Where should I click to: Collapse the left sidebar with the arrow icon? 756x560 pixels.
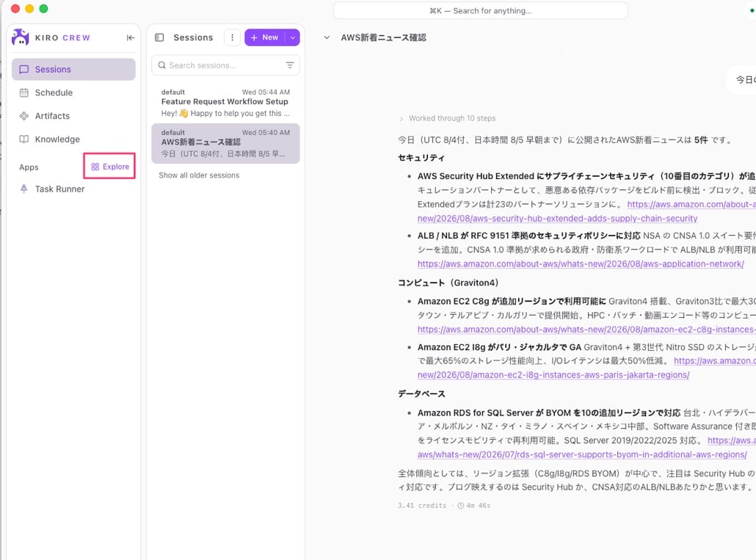pyautogui.click(x=131, y=37)
